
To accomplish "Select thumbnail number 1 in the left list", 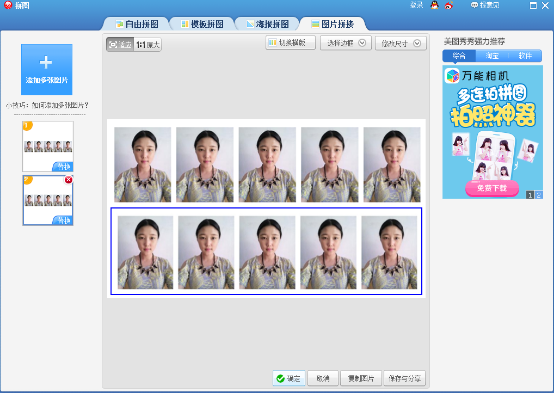I will click(48, 146).
